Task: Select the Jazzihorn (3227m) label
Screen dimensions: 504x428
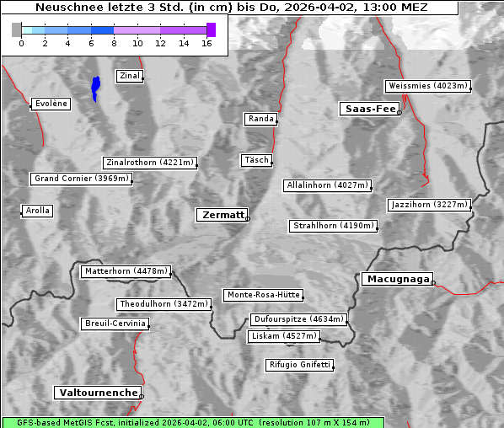Action: point(430,205)
